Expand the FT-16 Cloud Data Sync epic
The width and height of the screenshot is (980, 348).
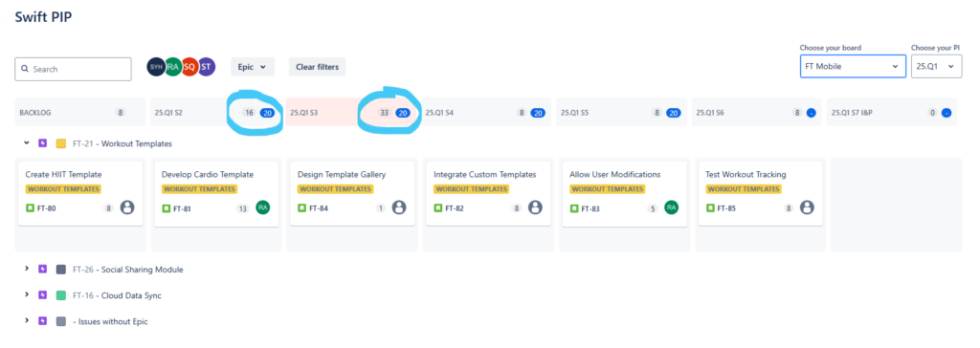tap(27, 294)
